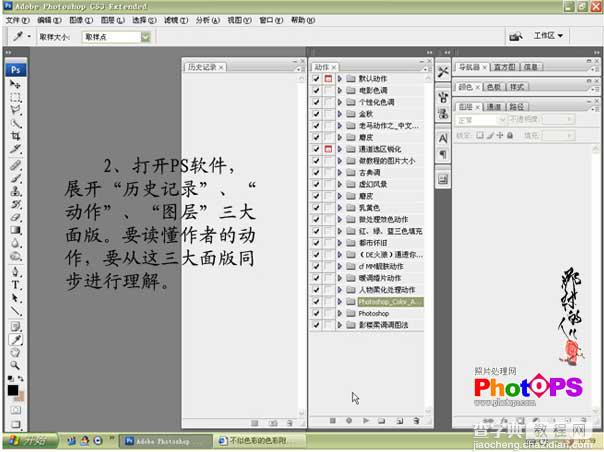Select the Slice tool
This screenshot has width=604, height=452.
(15, 149)
